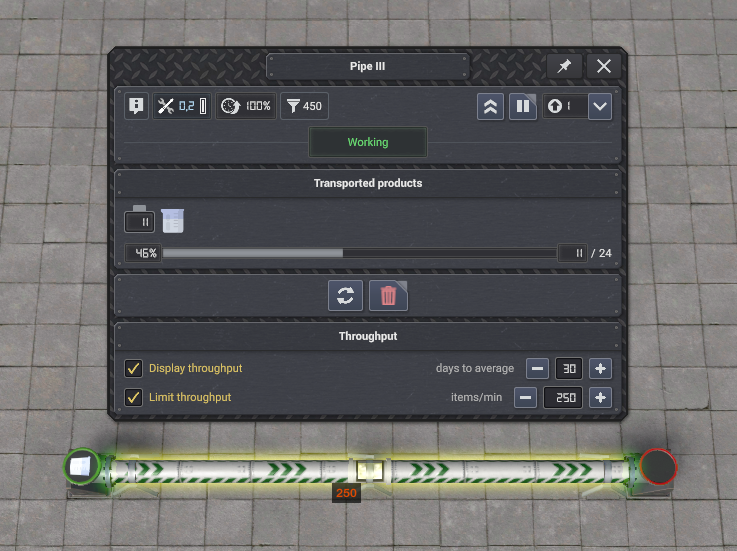737x551 pixels.
Task: Click the info alert icon
Action: tap(136, 106)
